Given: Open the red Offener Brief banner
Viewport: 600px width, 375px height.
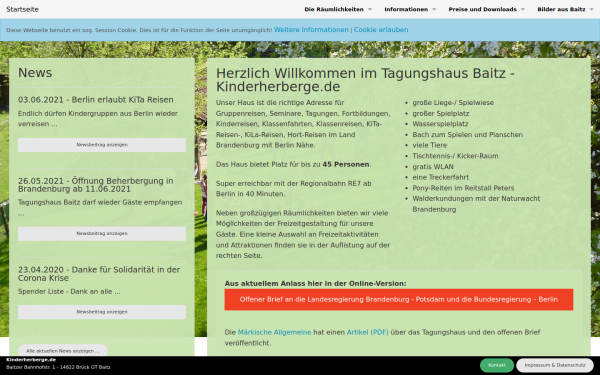Looking at the screenshot, I should [x=399, y=300].
